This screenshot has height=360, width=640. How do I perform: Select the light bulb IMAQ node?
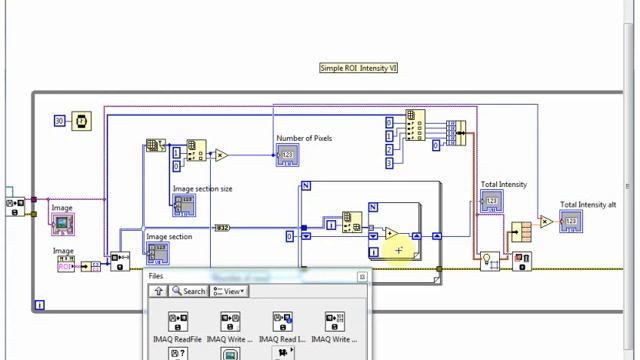pos(490,261)
